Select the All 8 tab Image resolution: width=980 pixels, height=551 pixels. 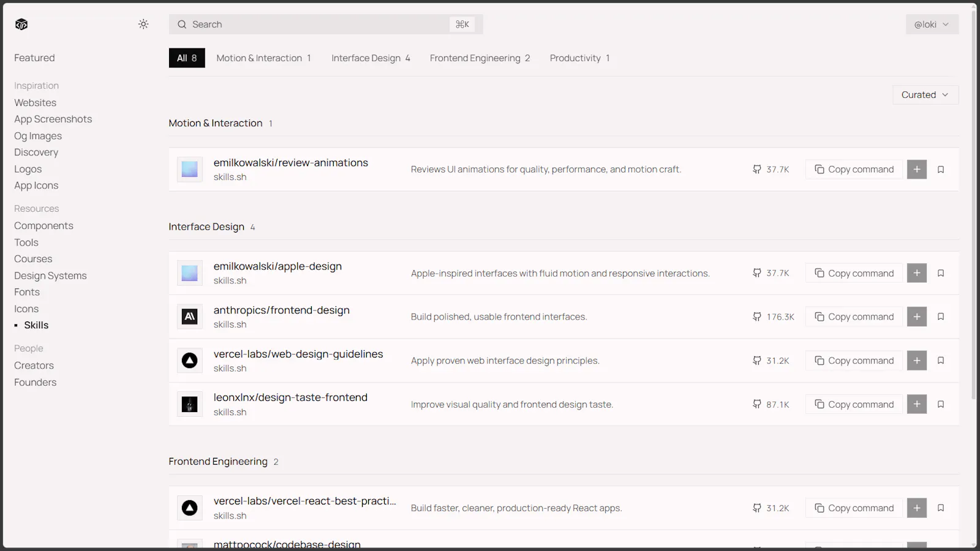pos(187,58)
